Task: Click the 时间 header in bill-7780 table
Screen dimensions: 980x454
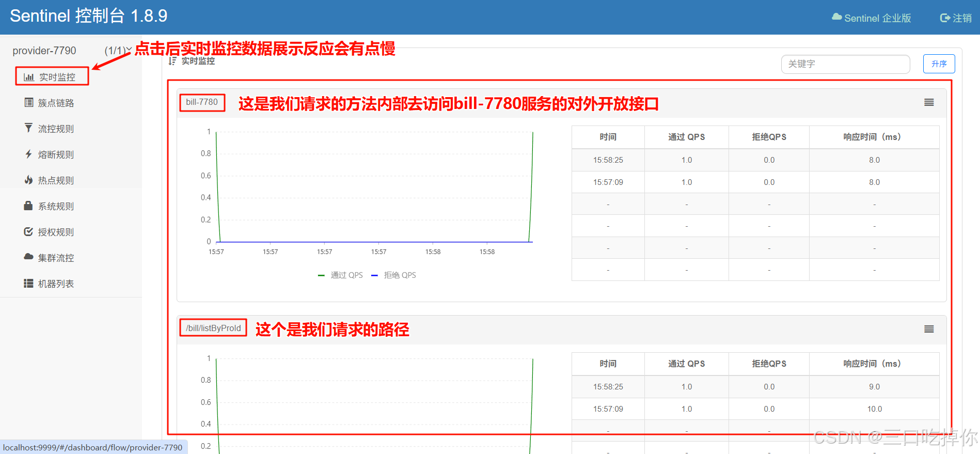Action: [608, 137]
